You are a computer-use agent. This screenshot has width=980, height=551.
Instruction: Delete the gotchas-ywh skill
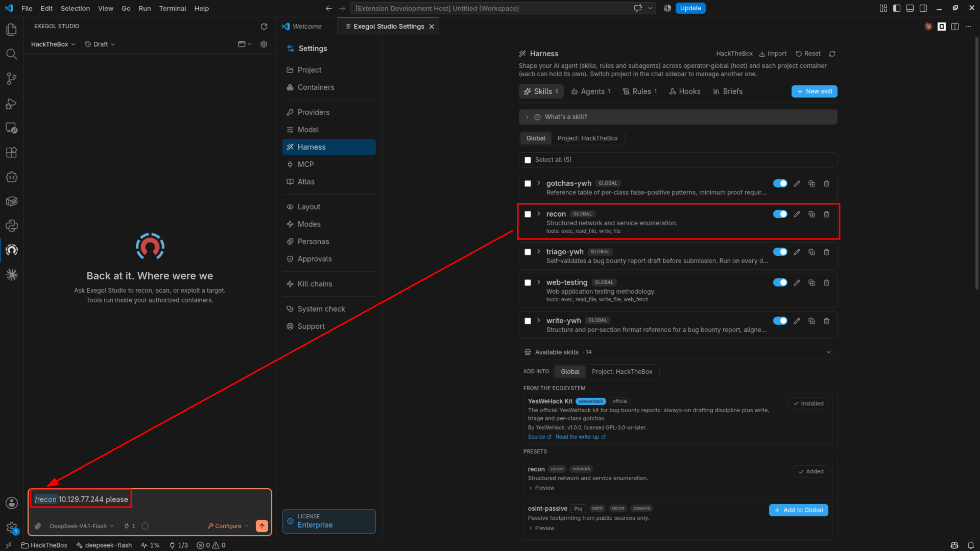[826, 184]
